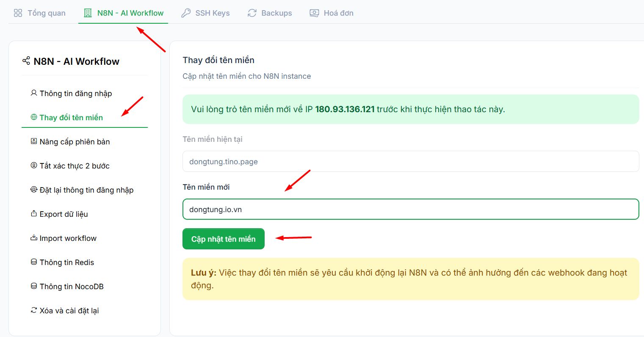Click the upgrade icon for Nâng cấp phiên bản
The image size is (644, 337).
click(x=34, y=141)
